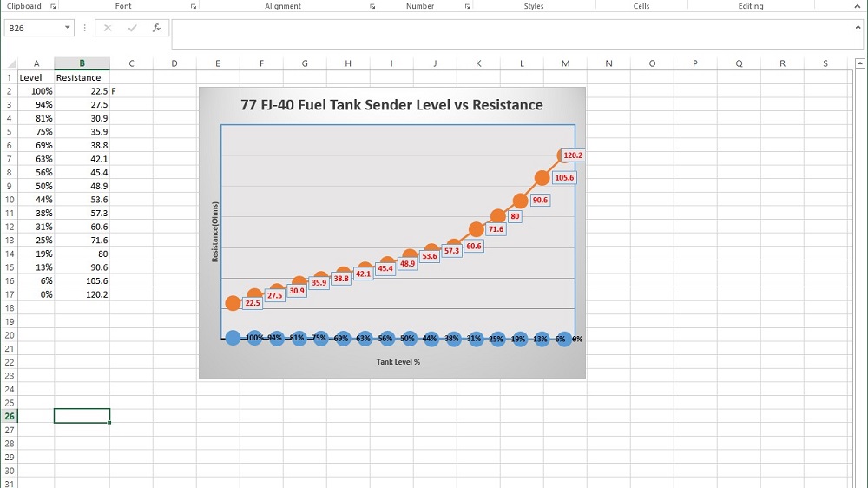Select column S header
The height and width of the screenshot is (488, 868).
tap(825, 63)
